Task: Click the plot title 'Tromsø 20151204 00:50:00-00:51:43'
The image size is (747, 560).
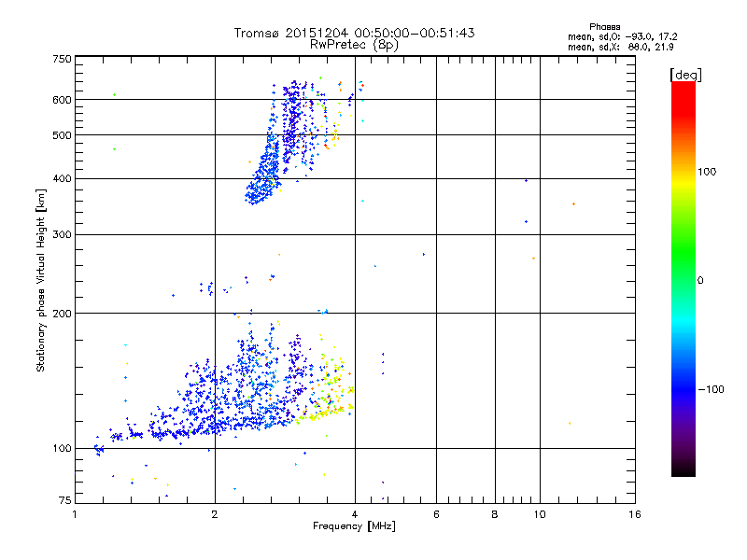Action: click(x=354, y=33)
